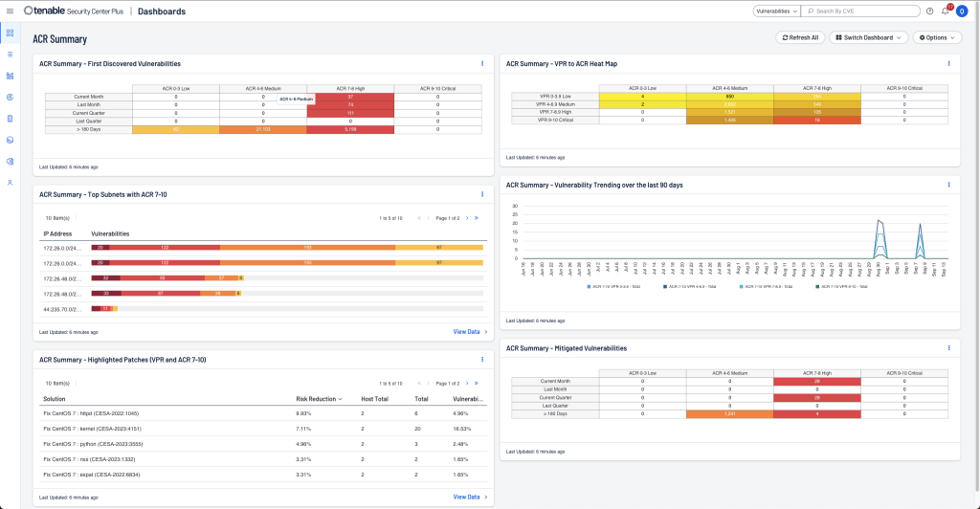Toggle ACR 7-10 VPR 4-6.9 legend series

[687, 286]
